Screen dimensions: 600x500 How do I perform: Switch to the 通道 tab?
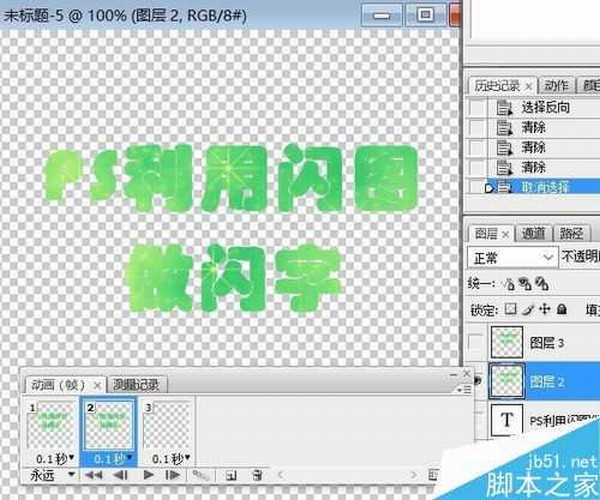tap(534, 233)
